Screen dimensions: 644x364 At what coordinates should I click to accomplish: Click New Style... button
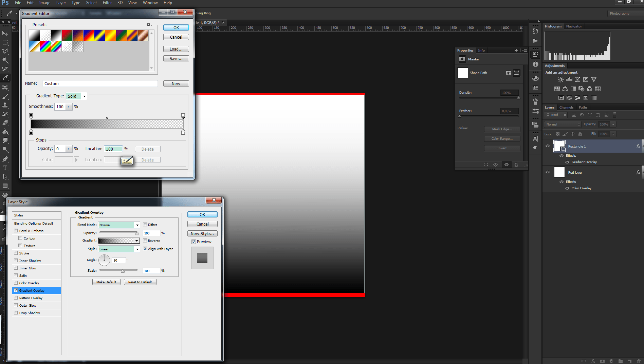[x=202, y=234]
